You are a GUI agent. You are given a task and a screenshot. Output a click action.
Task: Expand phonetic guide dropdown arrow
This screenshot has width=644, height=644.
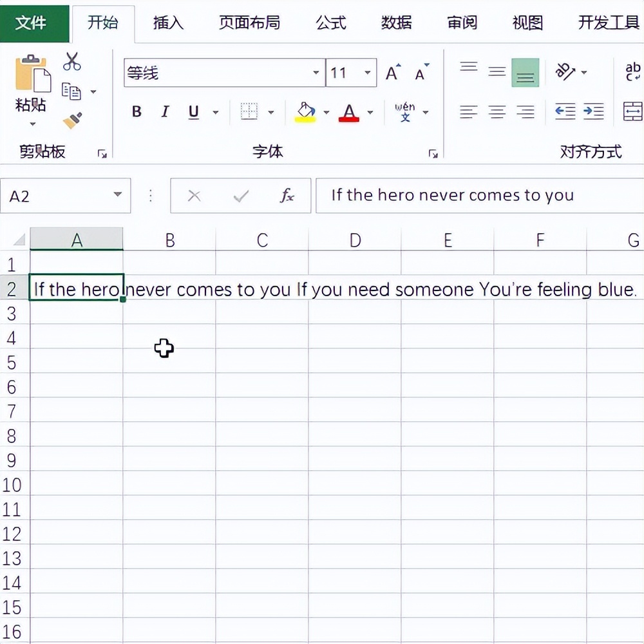point(426,112)
